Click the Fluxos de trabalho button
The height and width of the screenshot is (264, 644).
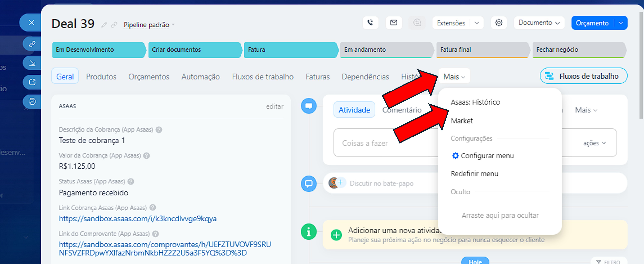point(583,76)
